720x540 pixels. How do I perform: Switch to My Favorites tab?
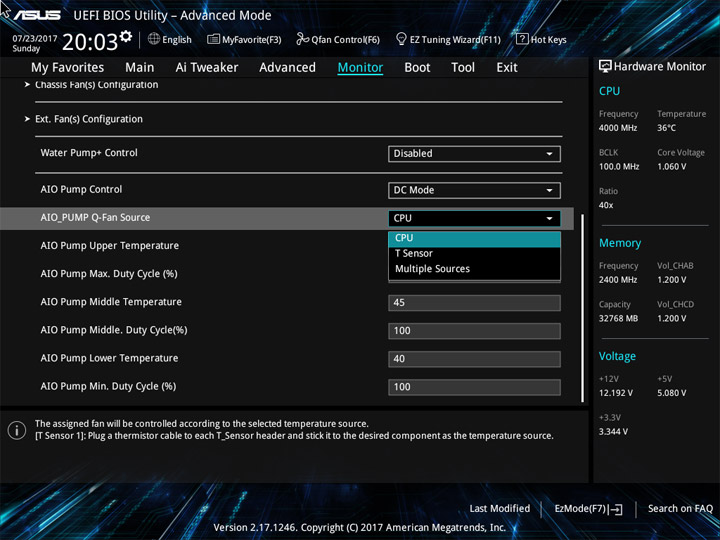click(68, 68)
